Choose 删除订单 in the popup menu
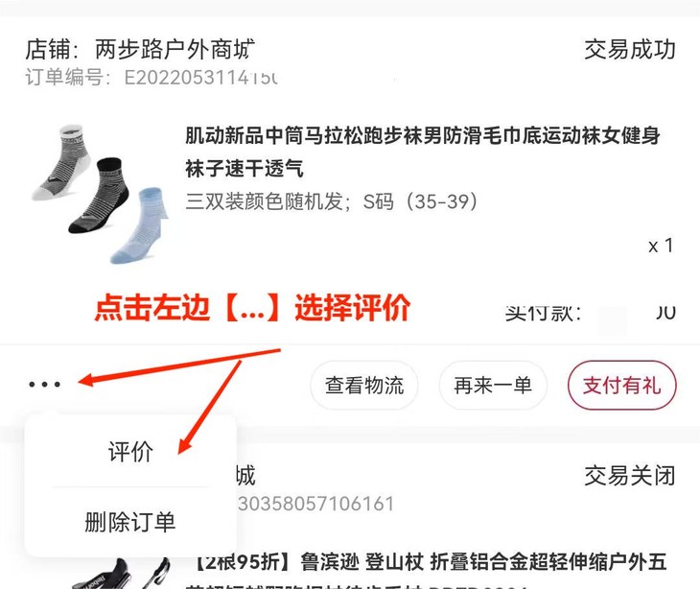This screenshot has height=589, width=700. click(129, 522)
